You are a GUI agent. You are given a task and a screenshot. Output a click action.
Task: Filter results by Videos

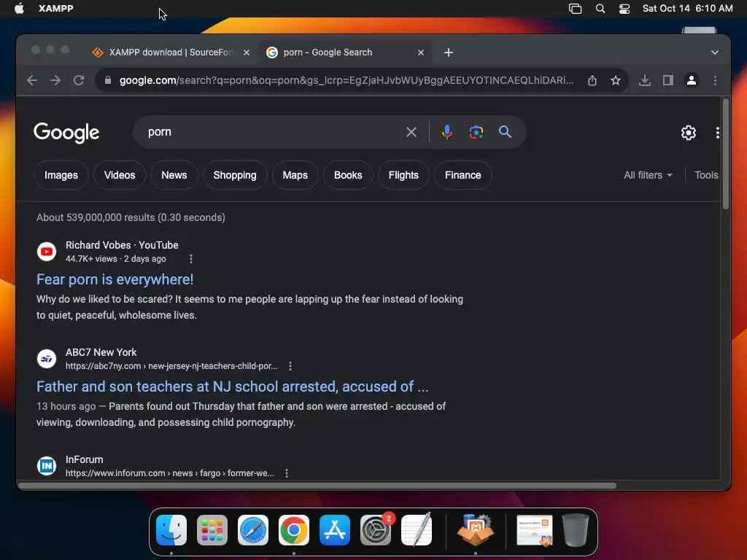pyautogui.click(x=120, y=175)
